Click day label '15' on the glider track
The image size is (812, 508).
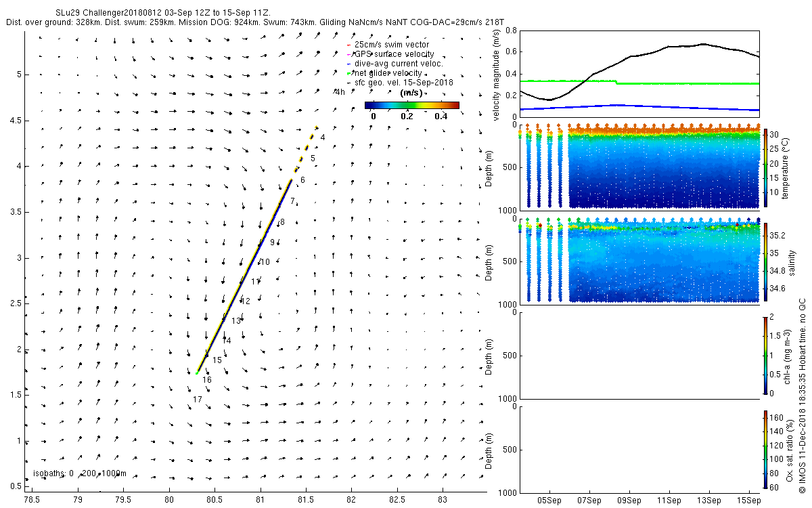[x=217, y=360]
